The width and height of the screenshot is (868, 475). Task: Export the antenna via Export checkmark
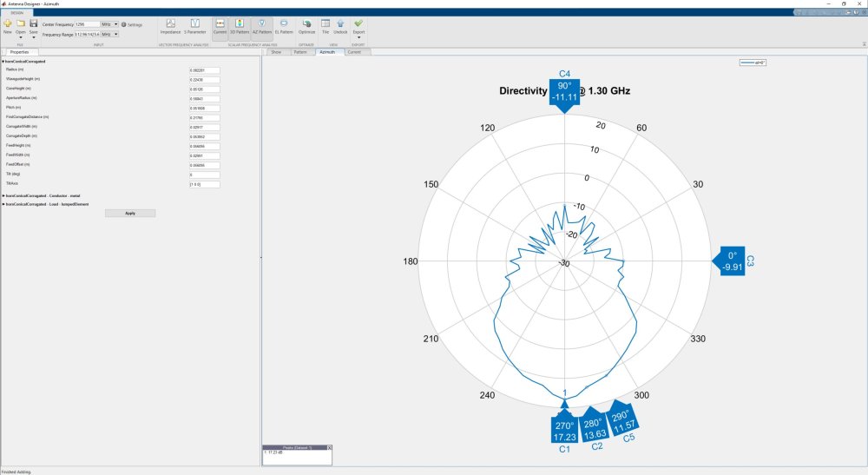pos(358,25)
